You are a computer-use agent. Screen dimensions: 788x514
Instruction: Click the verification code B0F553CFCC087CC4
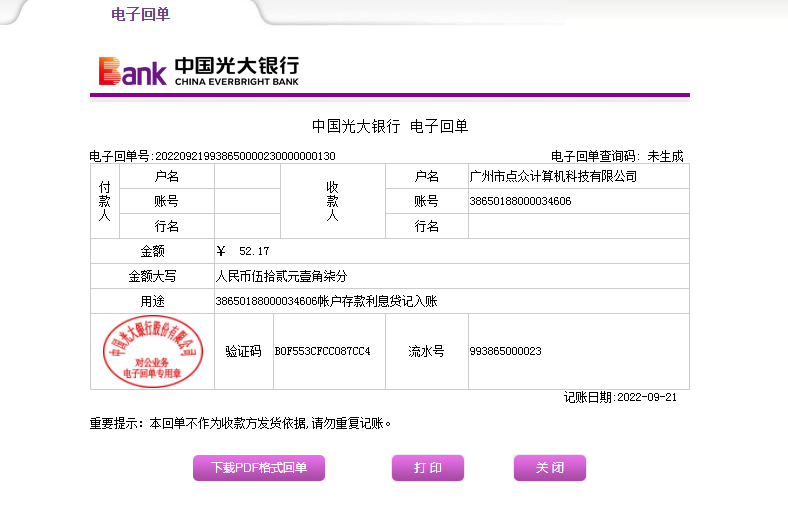tap(323, 351)
